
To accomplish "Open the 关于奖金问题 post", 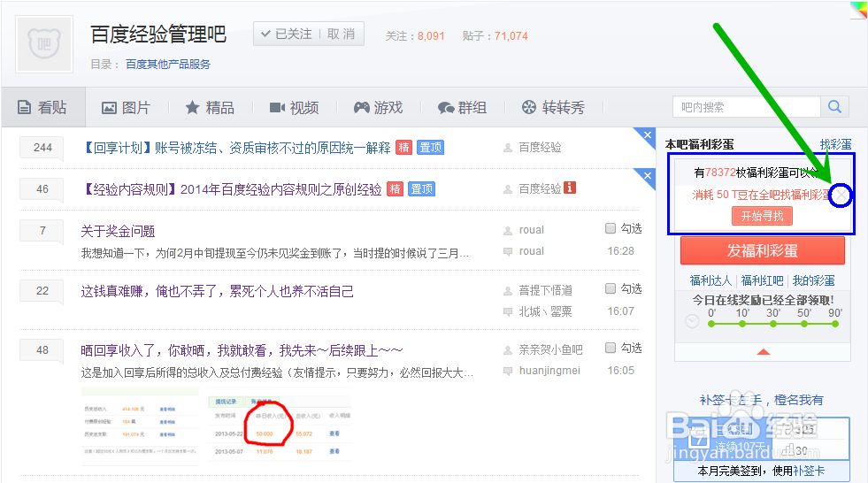I will (x=118, y=231).
